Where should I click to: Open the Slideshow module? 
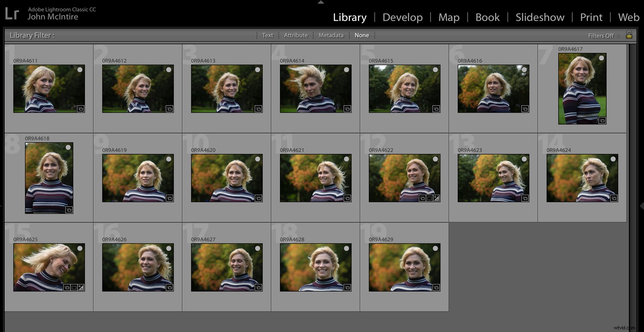pyautogui.click(x=540, y=17)
